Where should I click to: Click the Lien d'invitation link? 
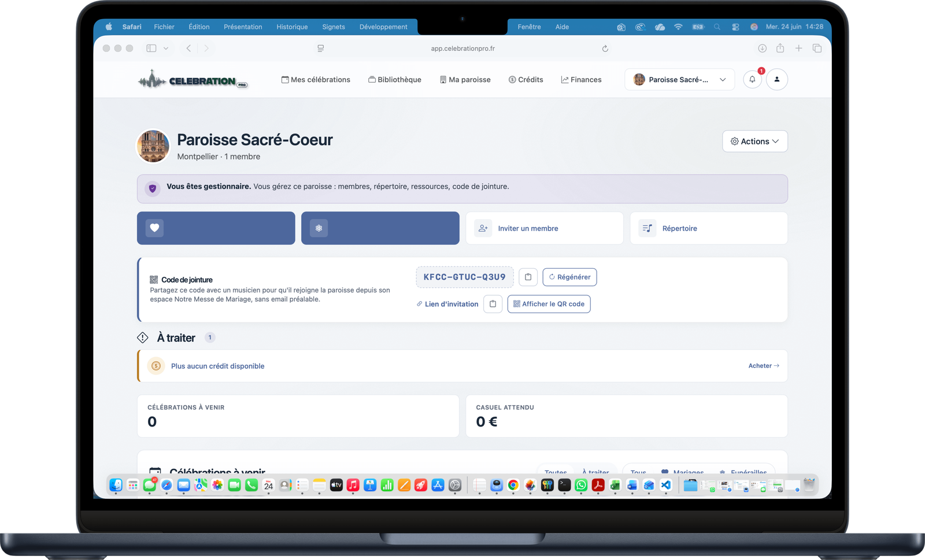click(447, 304)
